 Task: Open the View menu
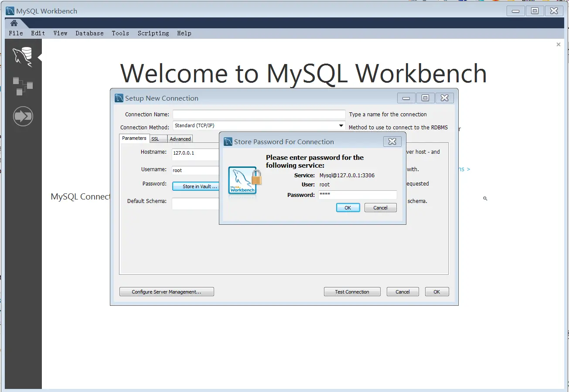tap(61, 33)
